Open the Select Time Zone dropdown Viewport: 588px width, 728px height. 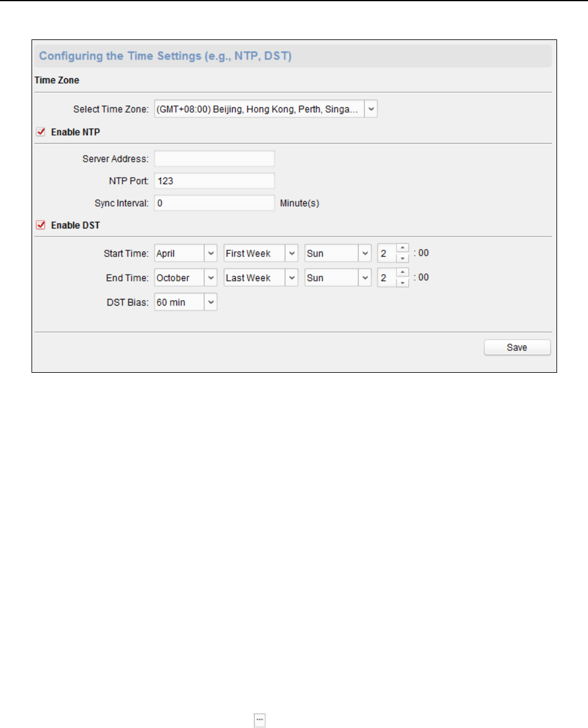[266, 109]
